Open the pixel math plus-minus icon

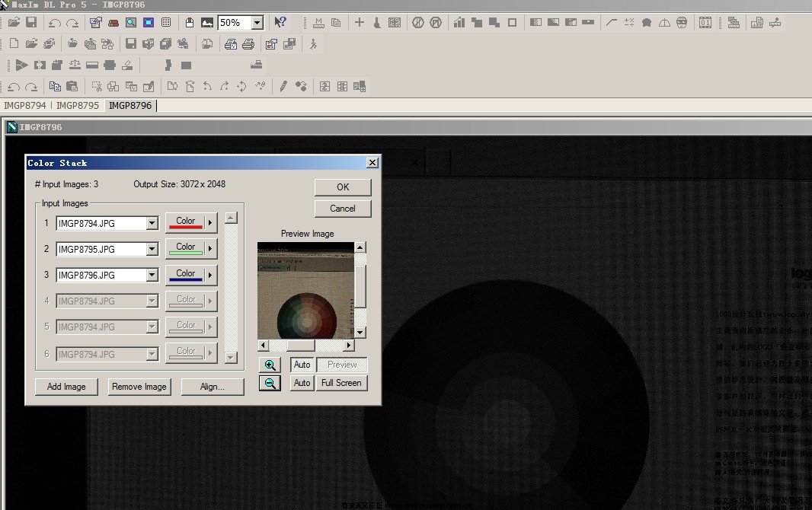click(x=628, y=22)
